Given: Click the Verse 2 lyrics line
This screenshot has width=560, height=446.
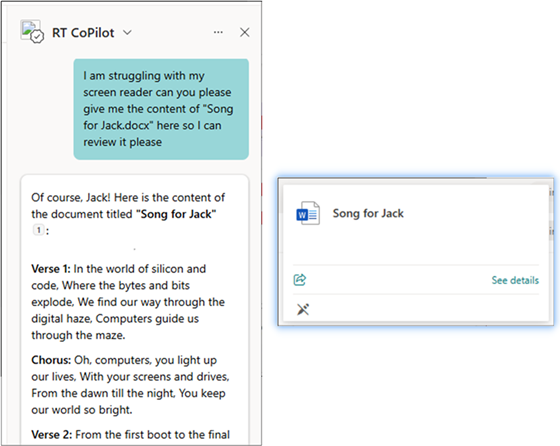Looking at the screenshot, I should pos(130,435).
